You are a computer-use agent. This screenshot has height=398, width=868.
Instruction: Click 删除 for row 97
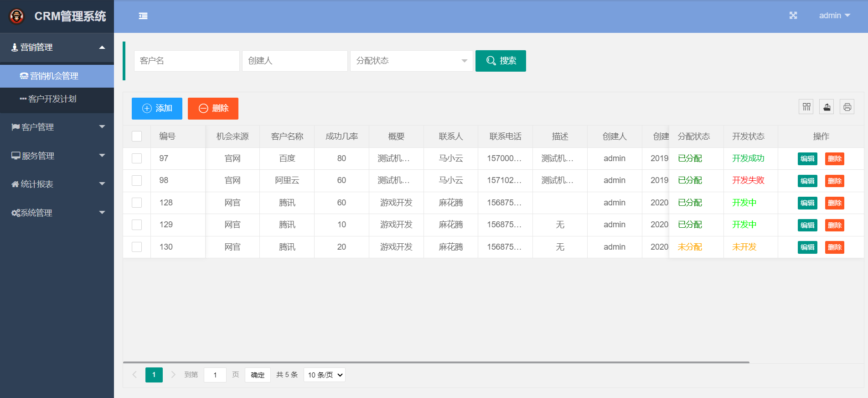pos(835,159)
